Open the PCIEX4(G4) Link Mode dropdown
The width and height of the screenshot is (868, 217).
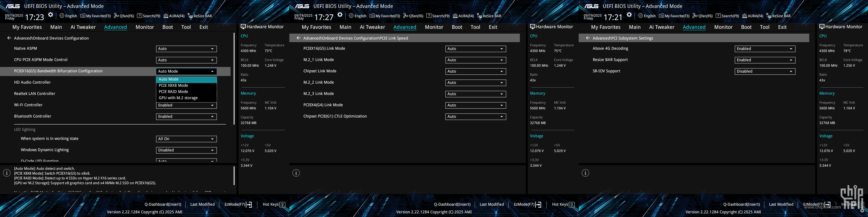pos(476,105)
